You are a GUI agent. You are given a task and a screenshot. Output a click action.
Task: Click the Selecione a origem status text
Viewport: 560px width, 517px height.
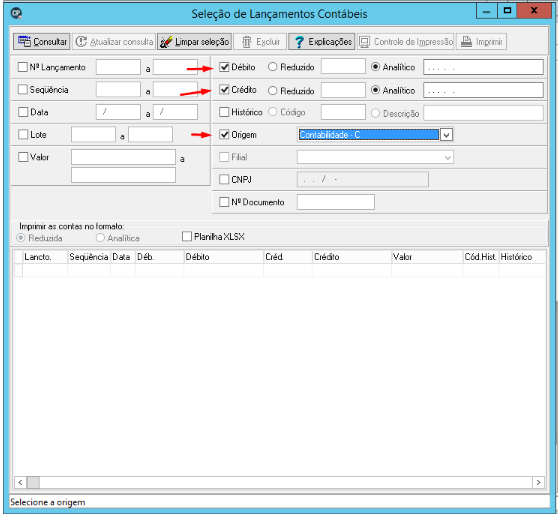[48, 502]
